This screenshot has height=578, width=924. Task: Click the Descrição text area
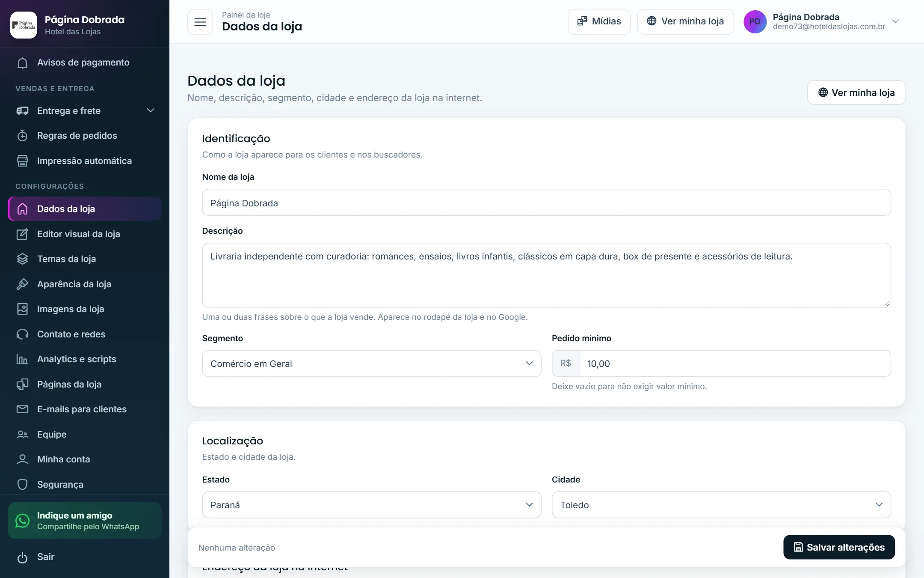click(546, 275)
